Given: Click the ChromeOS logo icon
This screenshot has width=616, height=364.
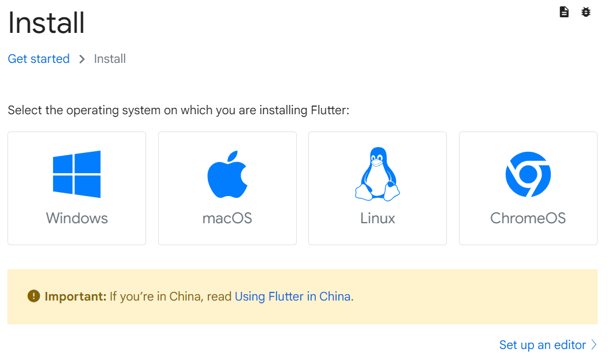Looking at the screenshot, I should click(x=528, y=174).
